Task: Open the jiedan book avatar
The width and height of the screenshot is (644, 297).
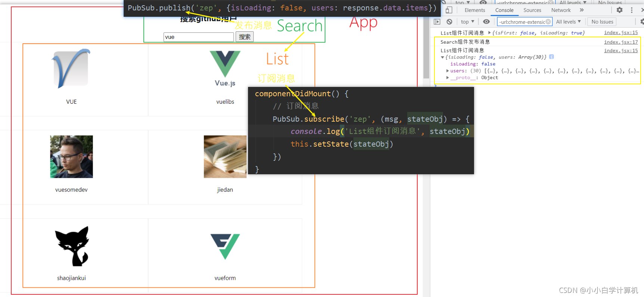Action: [225, 157]
